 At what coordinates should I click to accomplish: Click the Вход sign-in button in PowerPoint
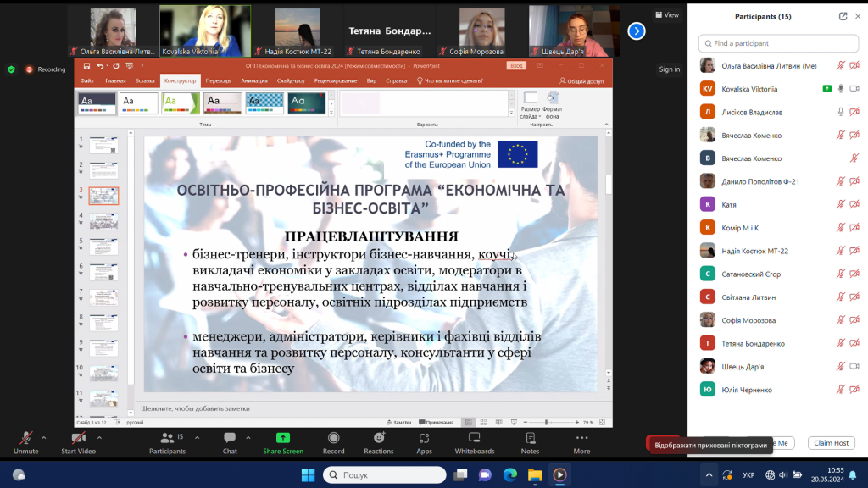(x=516, y=66)
